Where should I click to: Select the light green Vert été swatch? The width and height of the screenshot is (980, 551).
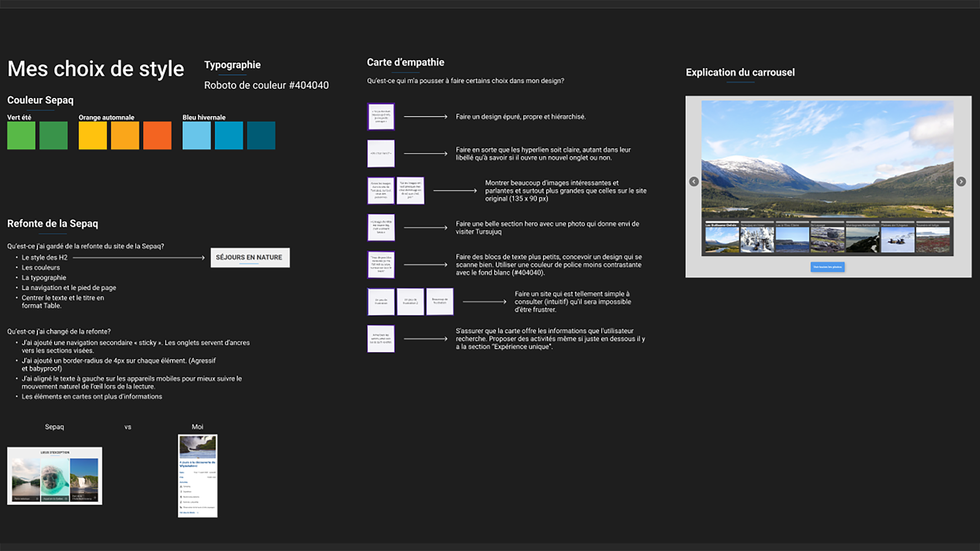21,136
